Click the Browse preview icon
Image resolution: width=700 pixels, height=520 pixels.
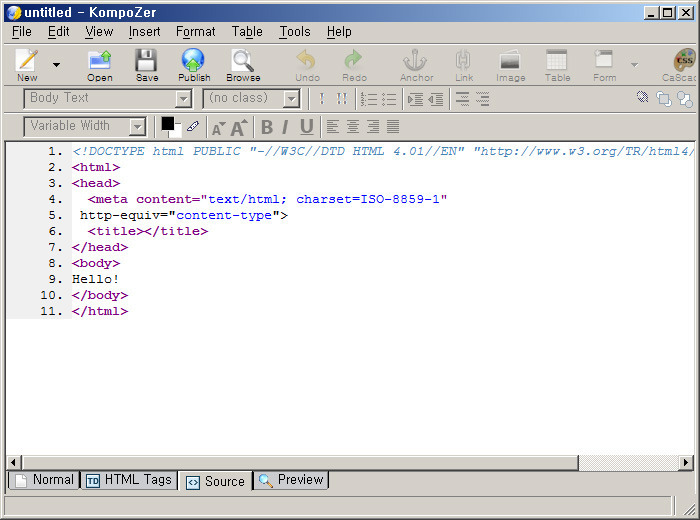pyautogui.click(x=243, y=60)
